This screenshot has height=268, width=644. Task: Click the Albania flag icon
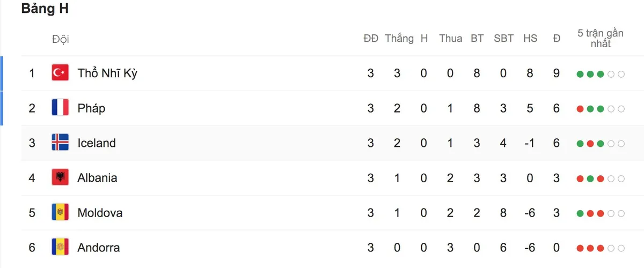coord(60,177)
